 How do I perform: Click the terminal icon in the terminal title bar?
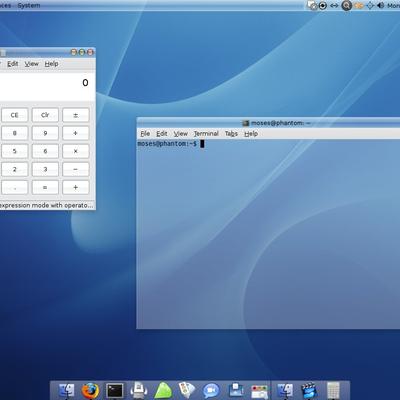[246, 123]
